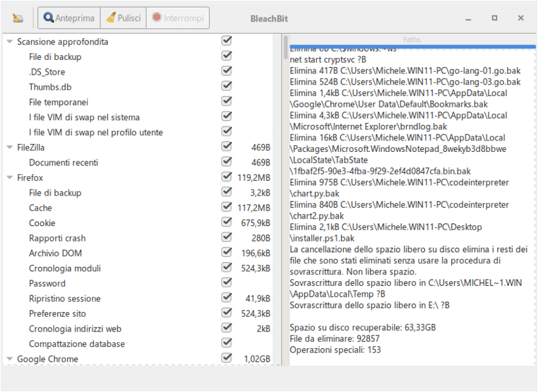Toggle VIM swap nel profilo utente checkbox
This screenshot has width=538, height=392.
227,131
